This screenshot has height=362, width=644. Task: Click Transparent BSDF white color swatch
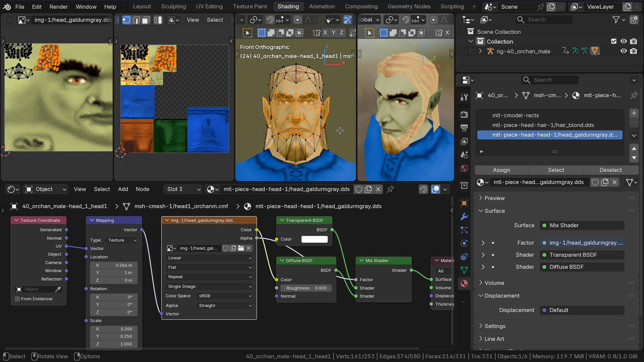pos(314,239)
